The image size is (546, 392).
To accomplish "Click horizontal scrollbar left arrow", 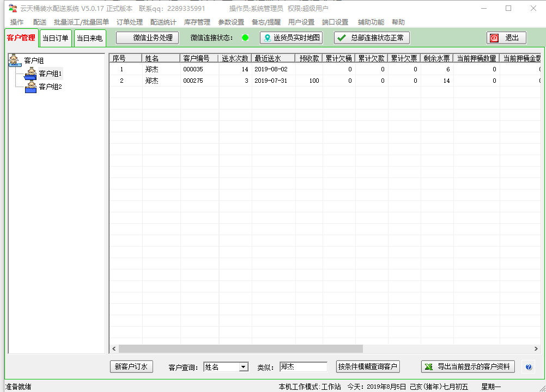I will 114,348.
